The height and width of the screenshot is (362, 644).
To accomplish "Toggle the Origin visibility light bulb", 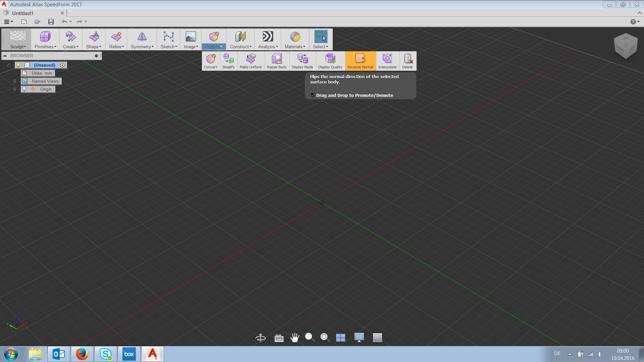I will [x=24, y=89].
